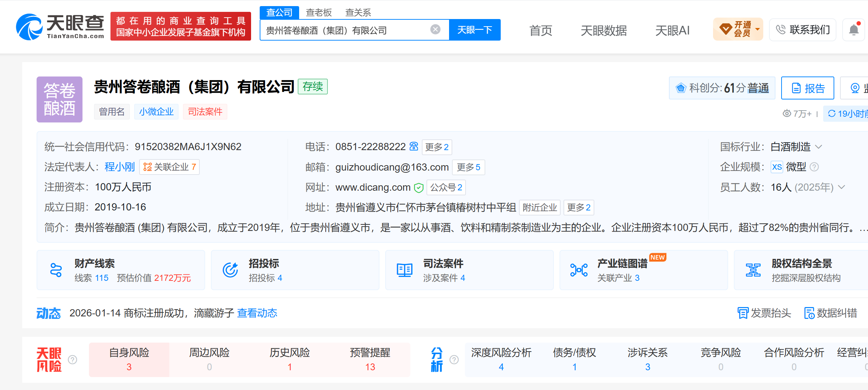This screenshot has width=868, height=390.
Task: Click the 招投标 target icon
Action: [x=230, y=270]
